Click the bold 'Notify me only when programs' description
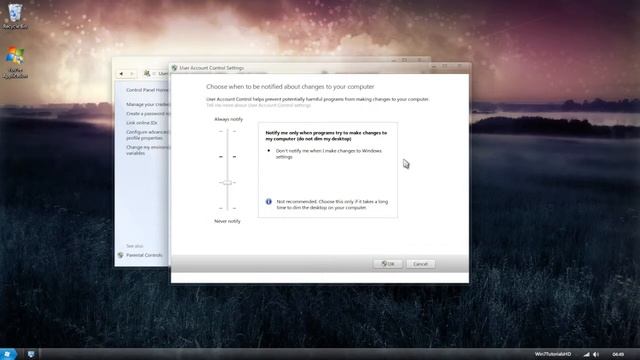 click(x=326, y=136)
